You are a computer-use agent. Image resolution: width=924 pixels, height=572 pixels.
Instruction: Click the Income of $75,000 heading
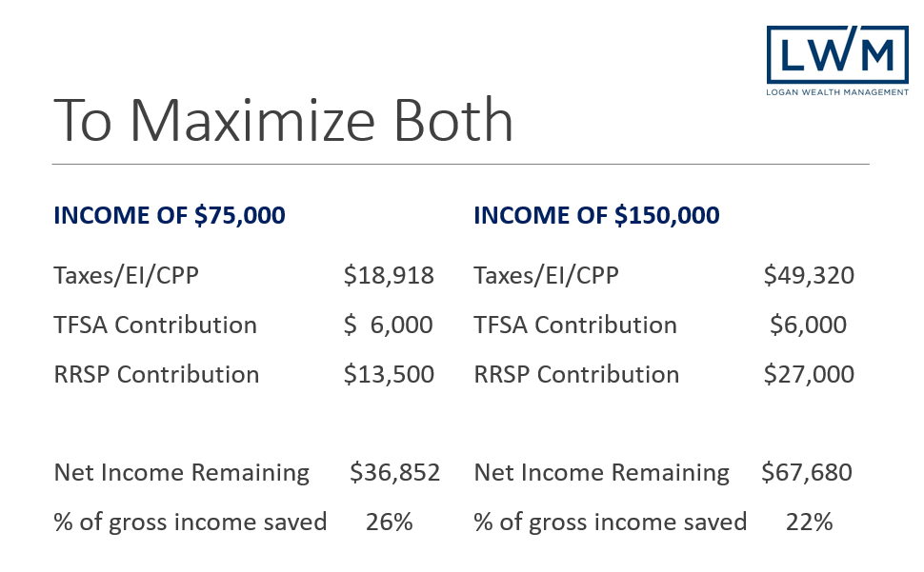pyautogui.click(x=170, y=215)
